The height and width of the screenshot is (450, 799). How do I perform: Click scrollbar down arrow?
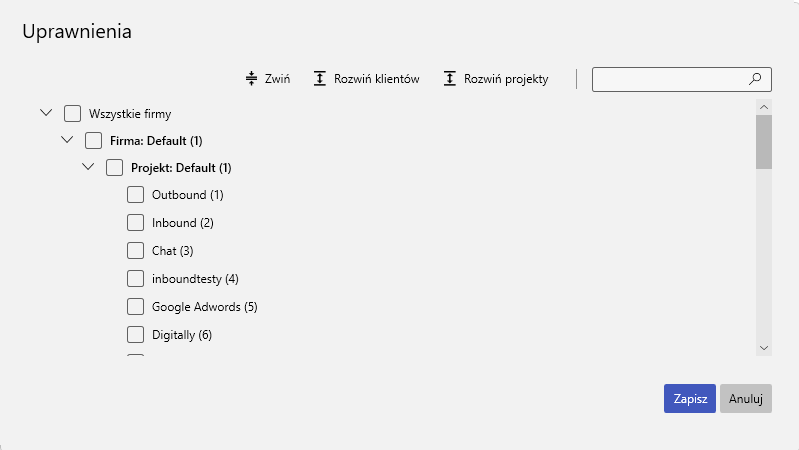764,347
